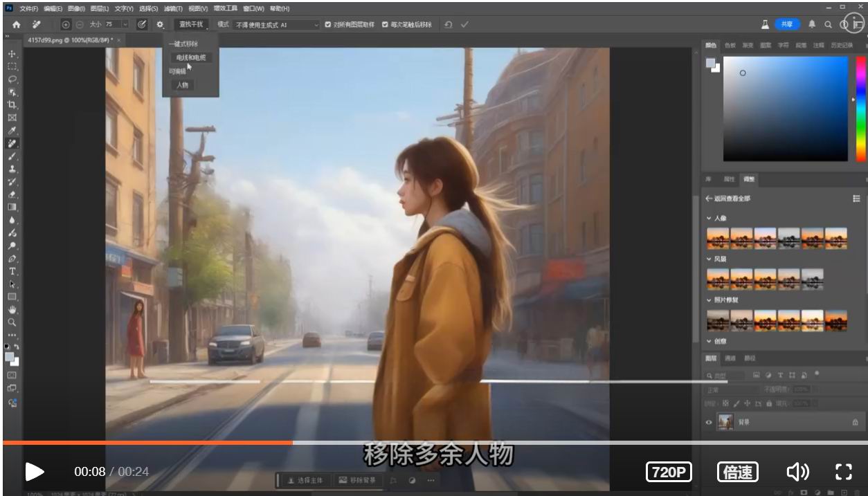The height and width of the screenshot is (496, 868).
Task: Select the Zoom tool
Action: pyautogui.click(x=12, y=322)
